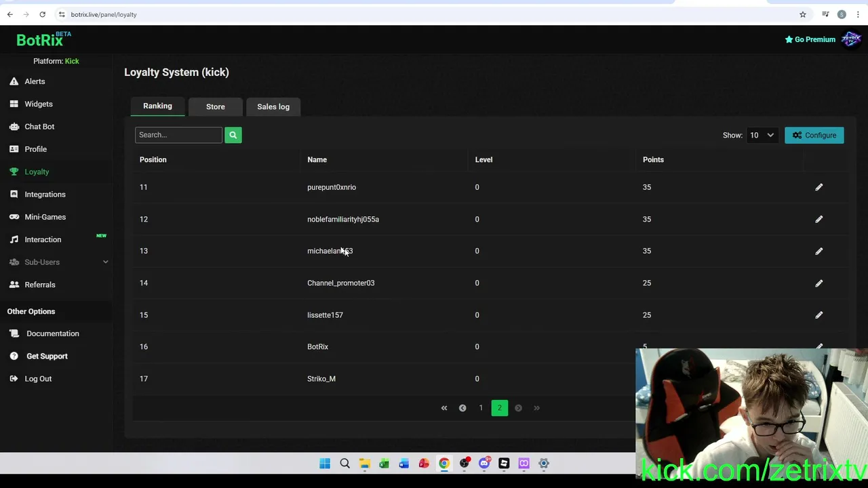This screenshot has height=488, width=868.
Task: Select the name BotRix in row 16
Action: [x=317, y=346]
